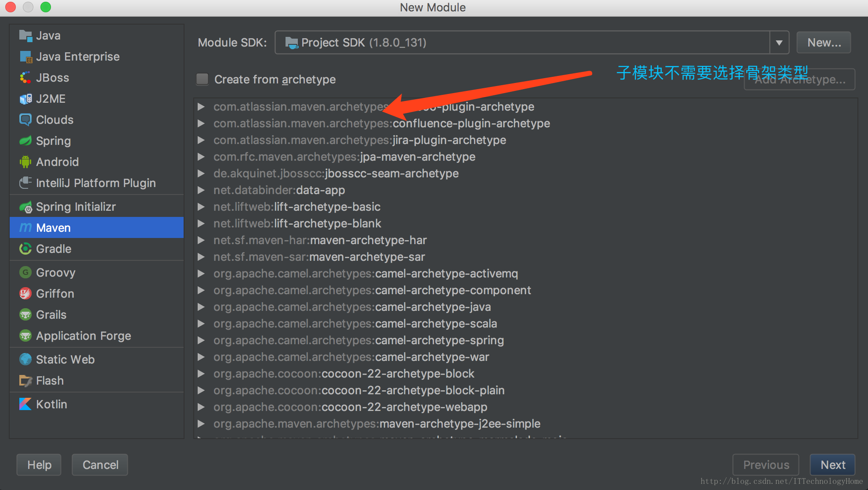Expand the maven-archetype-j2ee-simple node
This screenshot has width=868, height=490.
(201, 424)
